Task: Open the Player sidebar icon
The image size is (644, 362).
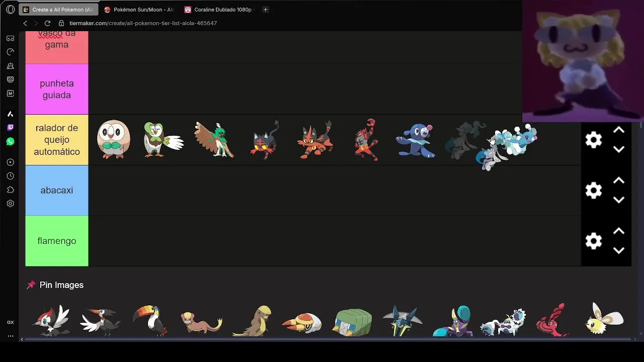Action: click(10, 162)
